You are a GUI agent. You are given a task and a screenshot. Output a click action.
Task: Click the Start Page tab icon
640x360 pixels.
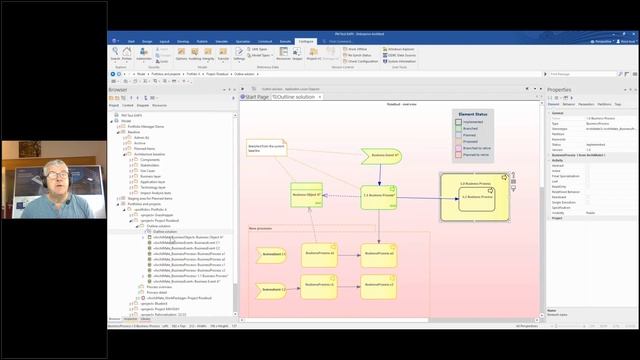242,97
